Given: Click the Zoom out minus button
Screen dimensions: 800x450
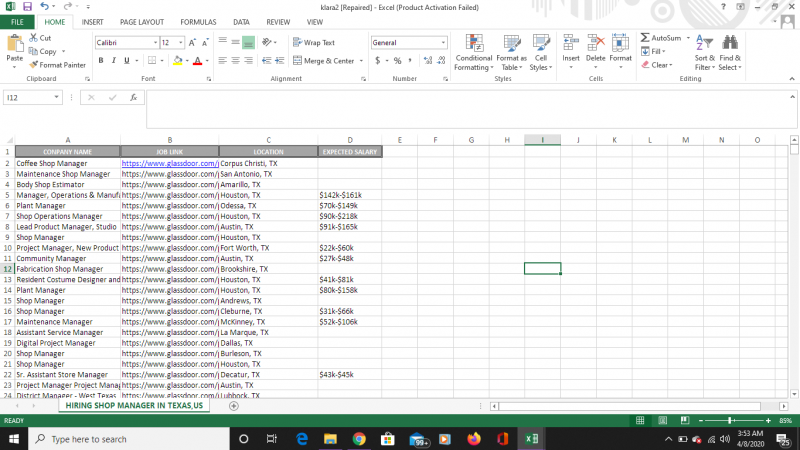Looking at the screenshot, I should coord(701,420).
